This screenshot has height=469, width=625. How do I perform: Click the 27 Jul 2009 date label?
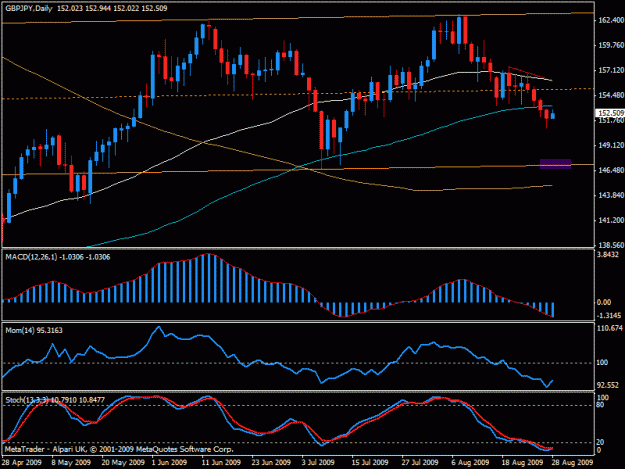420,463
